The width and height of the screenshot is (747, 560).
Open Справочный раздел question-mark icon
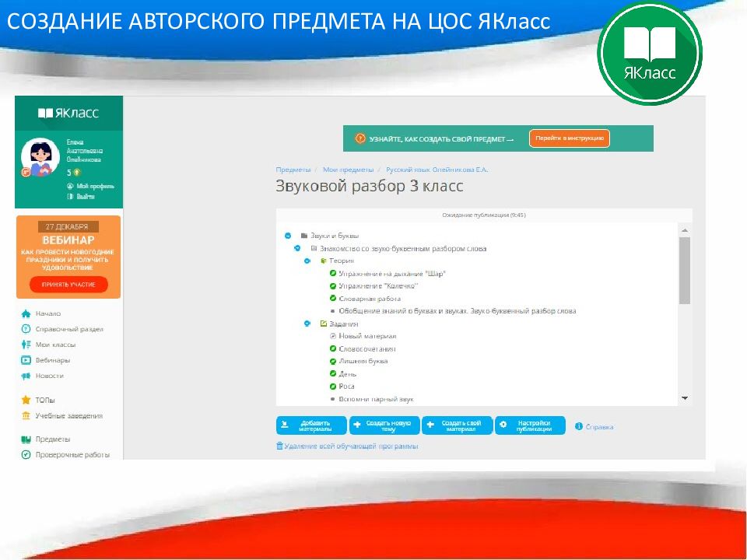[26, 329]
